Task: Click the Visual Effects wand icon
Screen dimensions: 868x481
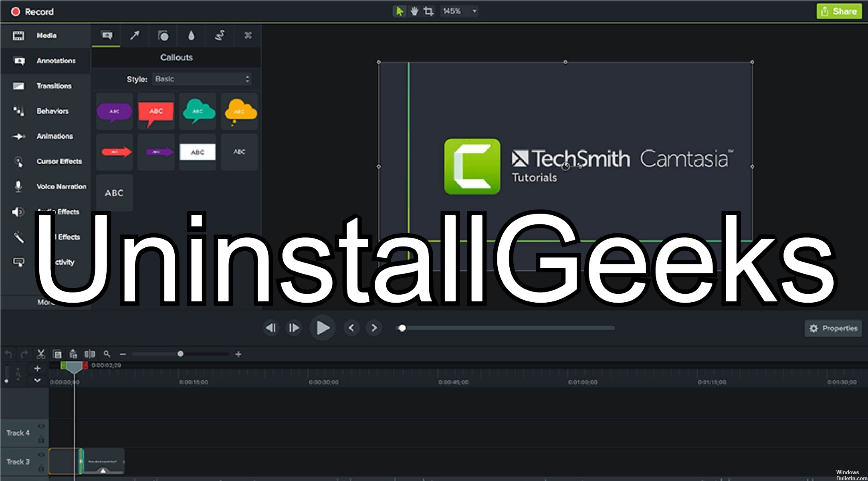Action: 18,237
